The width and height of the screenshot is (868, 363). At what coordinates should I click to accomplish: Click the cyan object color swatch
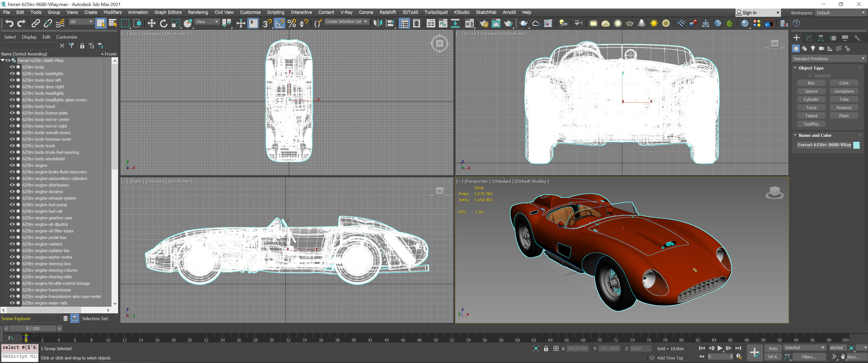point(856,145)
